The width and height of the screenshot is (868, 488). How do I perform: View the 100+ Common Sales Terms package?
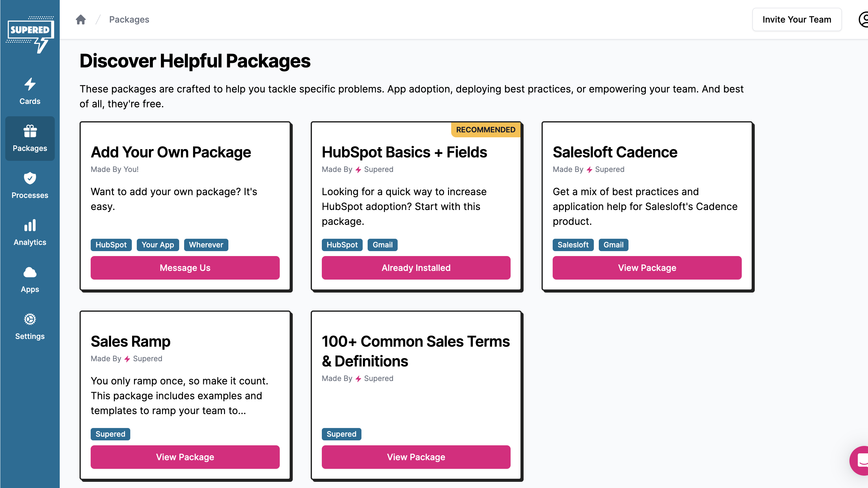[x=416, y=457]
